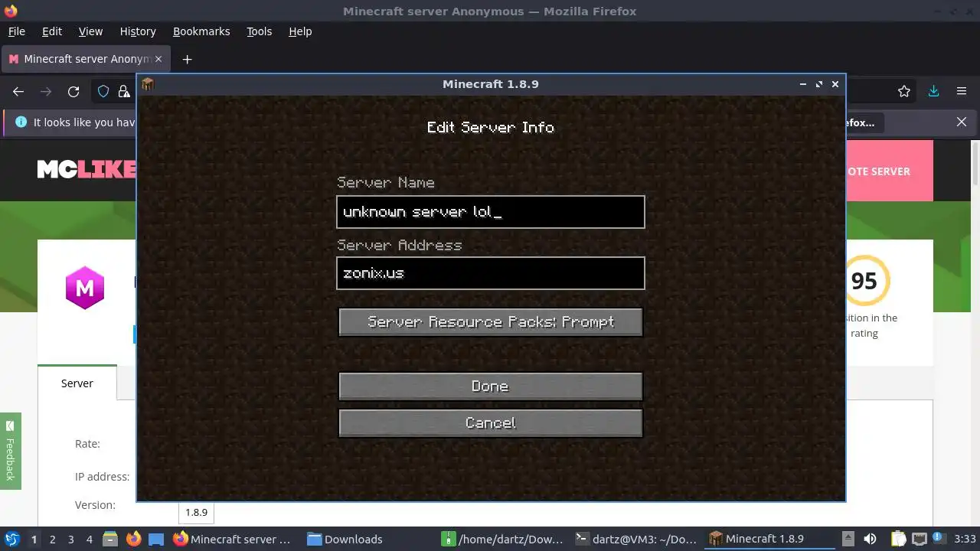Switch to /home/dartz/Dow... archive taskbar entry
Viewport: 980px width, 551px height.
pyautogui.click(x=504, y=540)
